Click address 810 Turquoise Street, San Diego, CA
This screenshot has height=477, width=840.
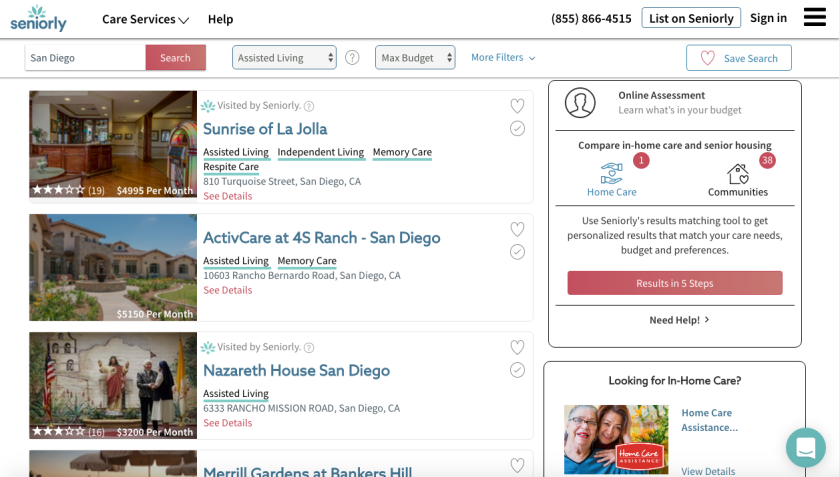click(282, 182)
